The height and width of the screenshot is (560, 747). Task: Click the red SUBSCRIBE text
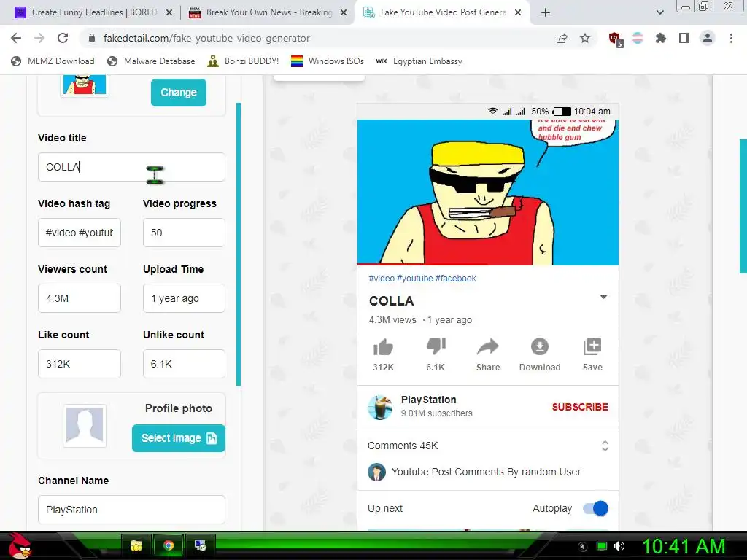[580, 407]
